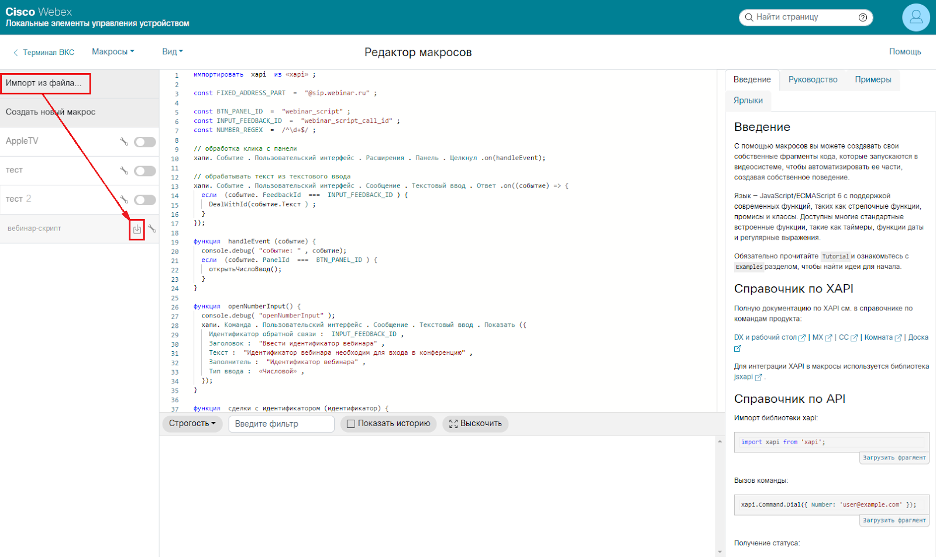The width and height of the screenshot is (936, 560).
Task: Open DX и рабочий стол link
Action: [770, 337]
